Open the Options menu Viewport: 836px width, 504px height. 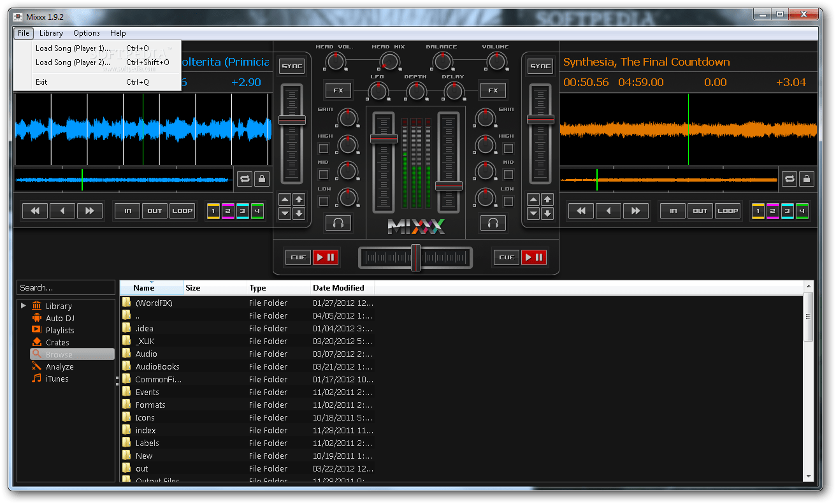click(87, 33)
